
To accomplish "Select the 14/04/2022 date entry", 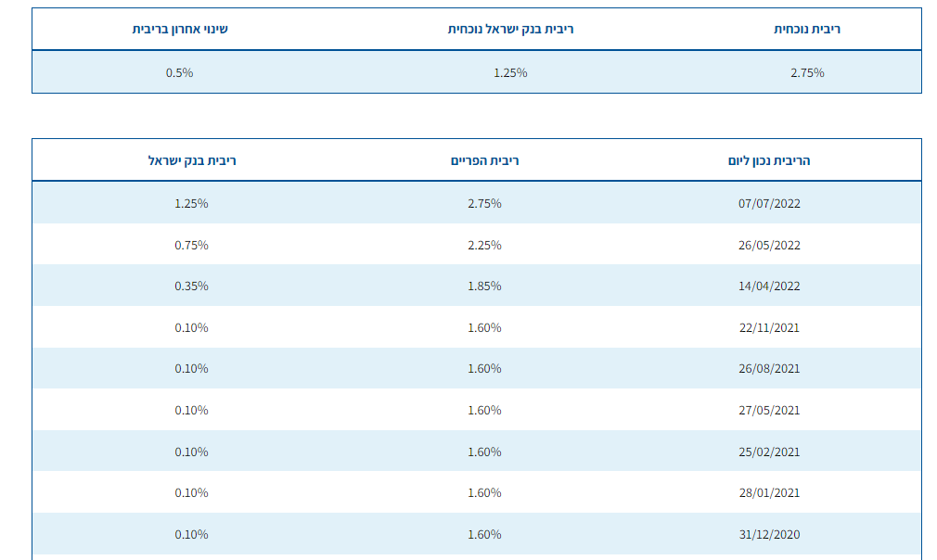I will point(769,286).
